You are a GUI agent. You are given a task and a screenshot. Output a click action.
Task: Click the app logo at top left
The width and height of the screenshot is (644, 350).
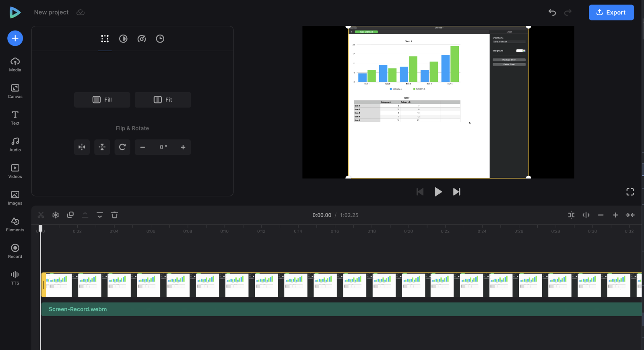coord(15,12)
